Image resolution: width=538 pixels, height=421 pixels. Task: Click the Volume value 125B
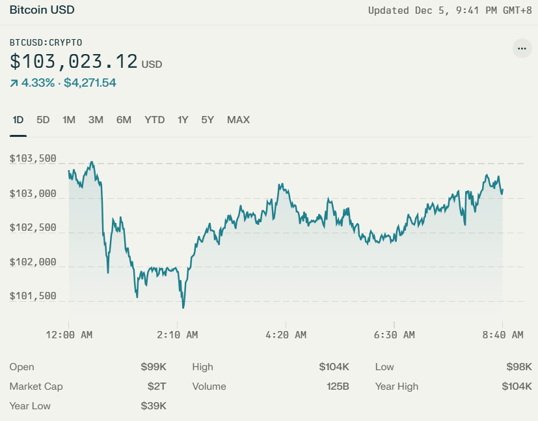tap(338, 386)
